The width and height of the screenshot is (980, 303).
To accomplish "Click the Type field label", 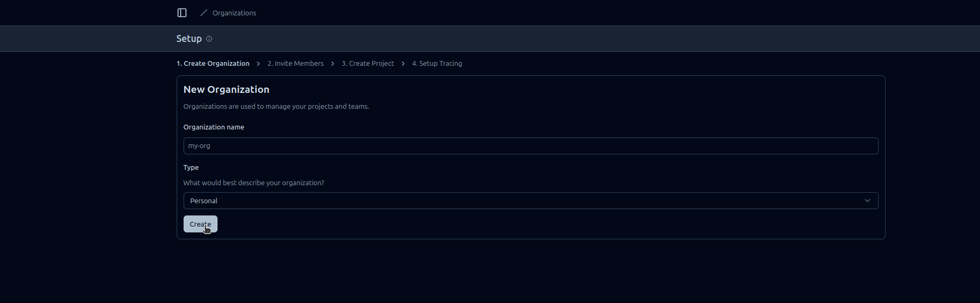I will click(x=191, y=168).
